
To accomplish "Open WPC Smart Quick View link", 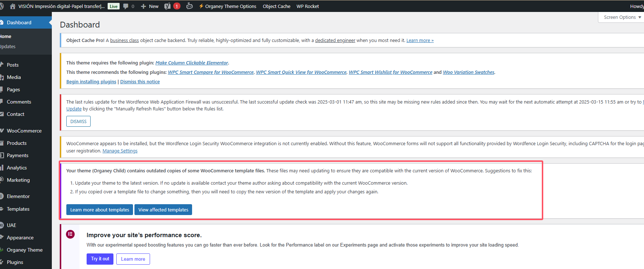I will click(x=301, y=72).
